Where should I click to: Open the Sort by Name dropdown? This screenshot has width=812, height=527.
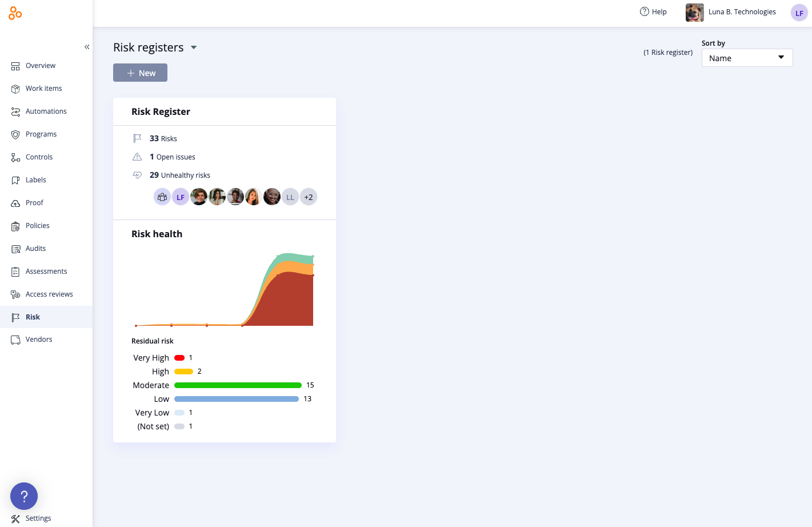click(x=746, y=58)
